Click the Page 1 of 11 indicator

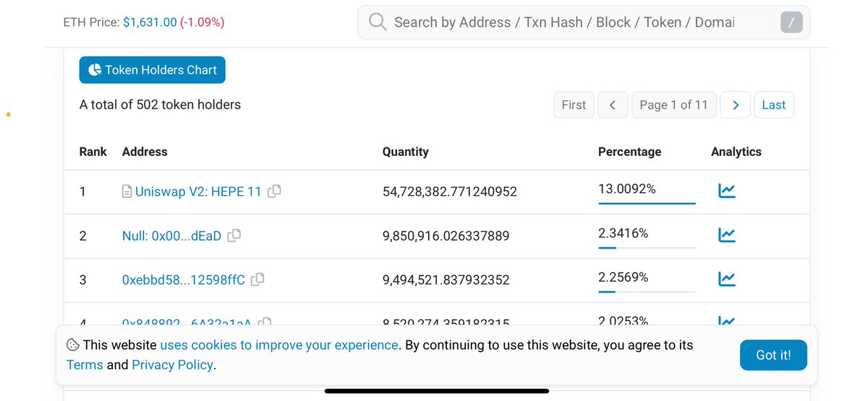click(674, 105)
